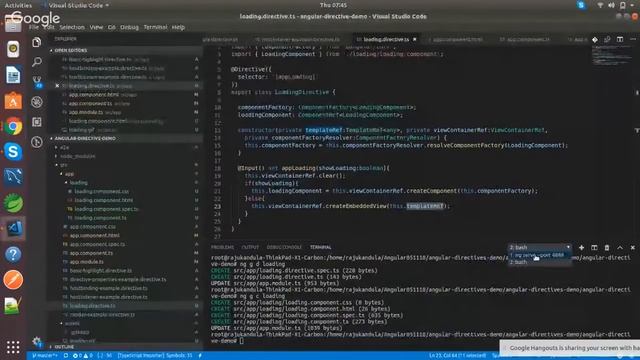Collapse the src folder
This screenshot has height=360, width=640.
(x=63, y=165)
